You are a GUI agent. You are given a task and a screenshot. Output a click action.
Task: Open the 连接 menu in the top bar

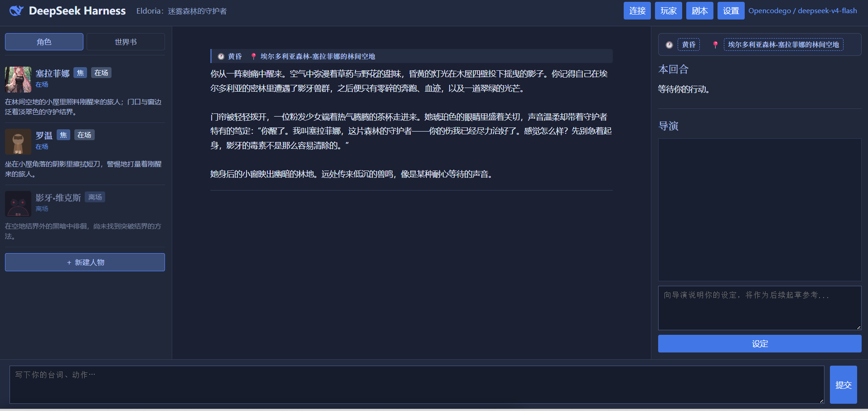(x=637, y=11)
